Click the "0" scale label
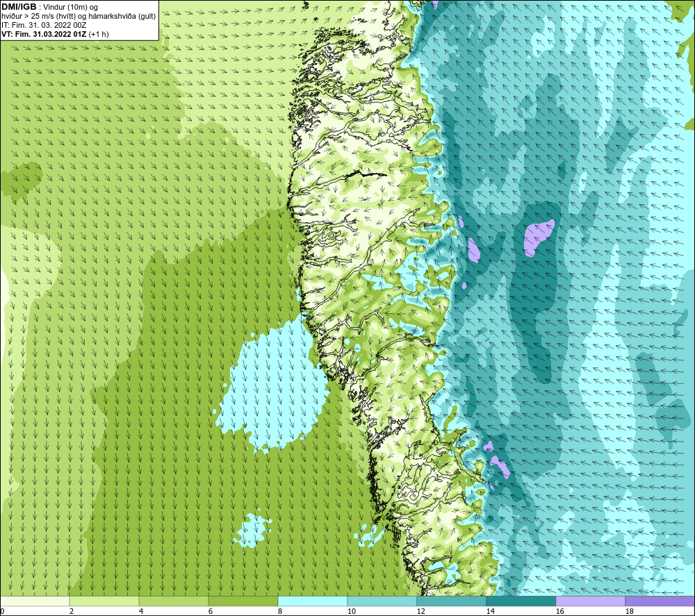This screenshot has height=616, width=695. click(x=3, y=611)
